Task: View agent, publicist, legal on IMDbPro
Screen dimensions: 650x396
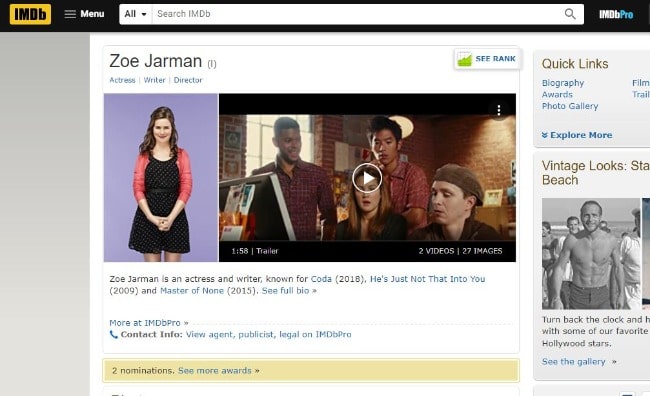Action: click(x=268, y=334)
